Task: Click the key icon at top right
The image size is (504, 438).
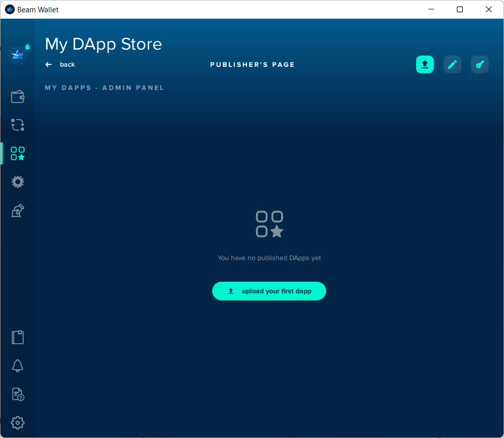Action: tap(480, 64)
